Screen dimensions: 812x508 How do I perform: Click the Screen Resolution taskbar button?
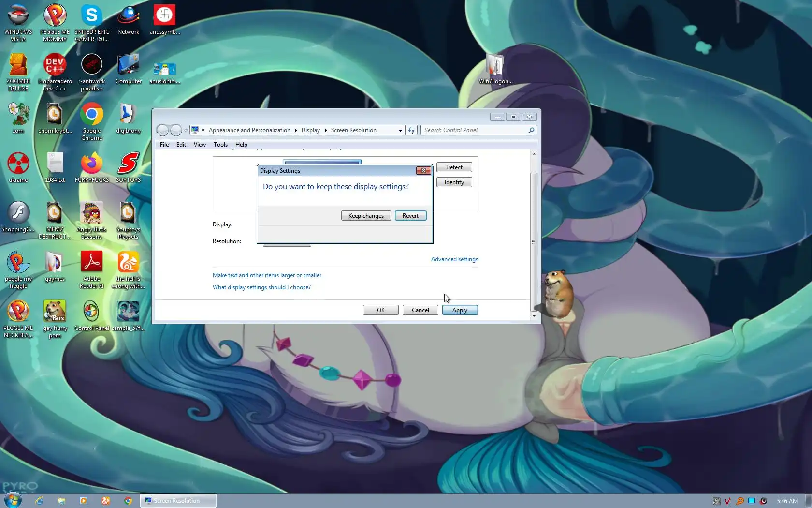178,501
